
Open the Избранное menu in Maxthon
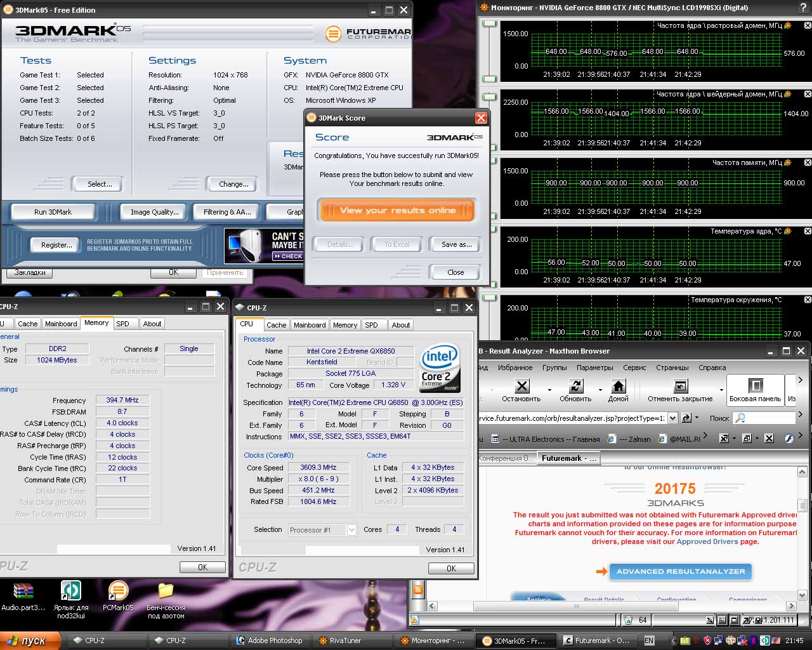515,368
